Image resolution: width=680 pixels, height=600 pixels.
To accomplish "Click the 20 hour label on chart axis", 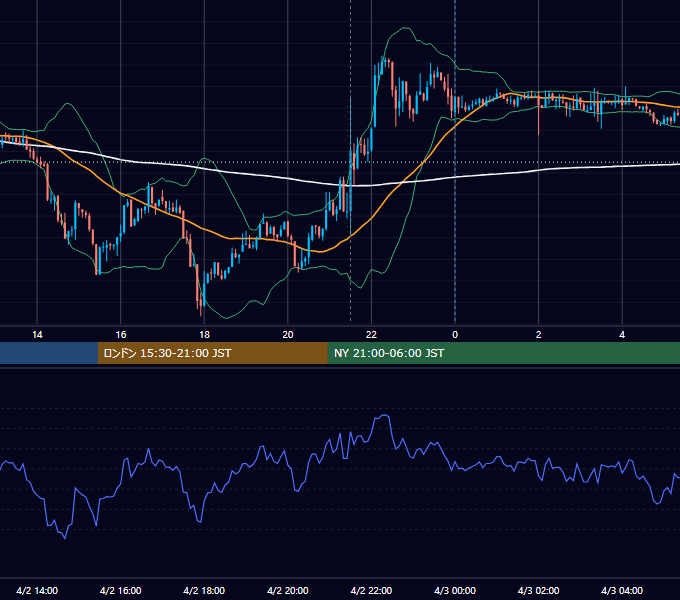I will coord(288,335).
